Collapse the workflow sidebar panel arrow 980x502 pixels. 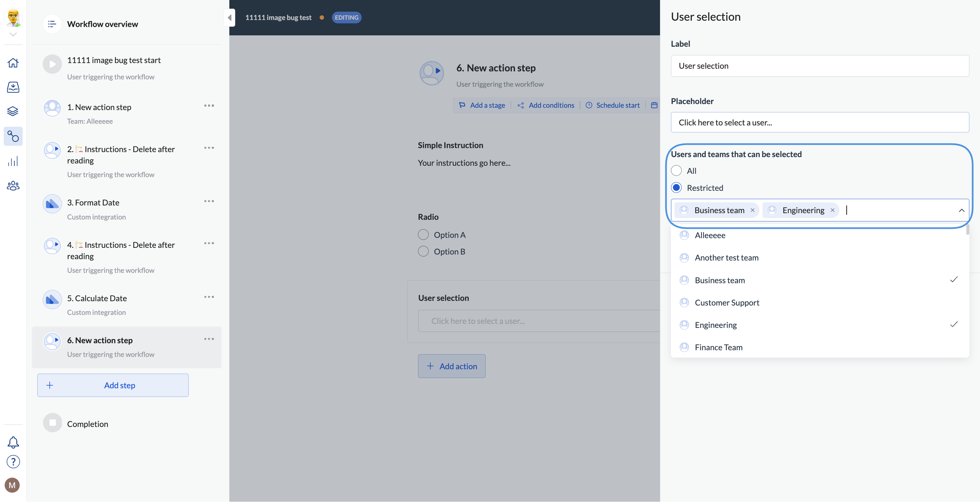[229, 17]
